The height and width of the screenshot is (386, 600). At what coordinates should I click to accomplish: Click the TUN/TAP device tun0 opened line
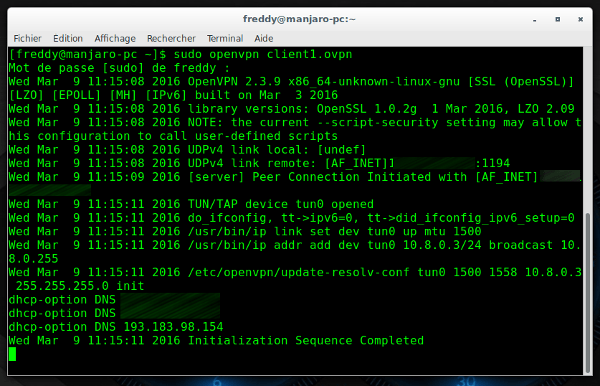[191, 204]
